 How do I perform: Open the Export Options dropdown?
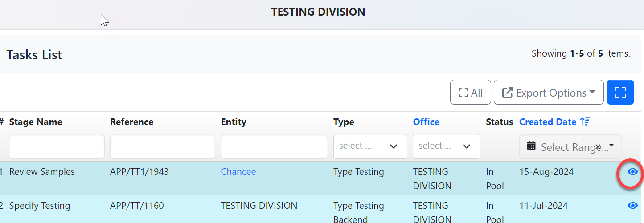click(549, 93)
